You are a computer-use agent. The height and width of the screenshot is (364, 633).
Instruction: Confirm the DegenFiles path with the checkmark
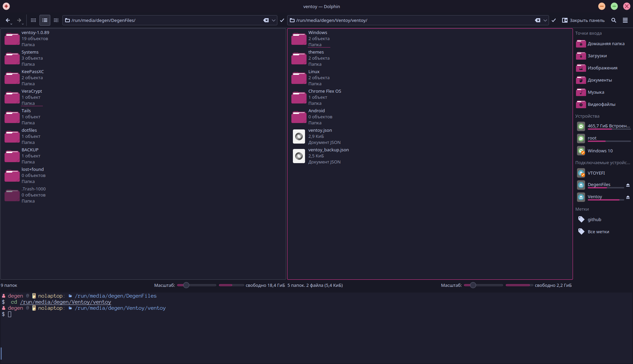click(282, 20)
